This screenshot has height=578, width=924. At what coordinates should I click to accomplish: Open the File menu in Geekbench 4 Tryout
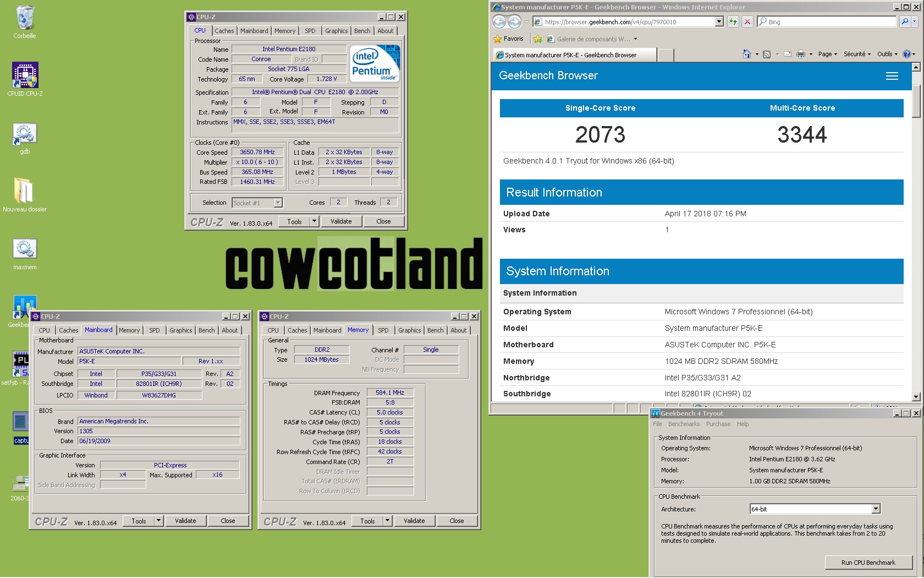657,424
